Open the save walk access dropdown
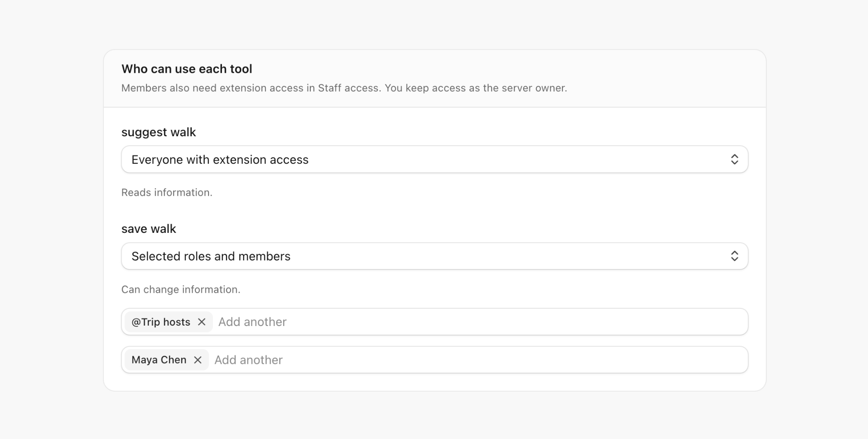Screen dimensions: 868x439 click(x=434, y=256)
